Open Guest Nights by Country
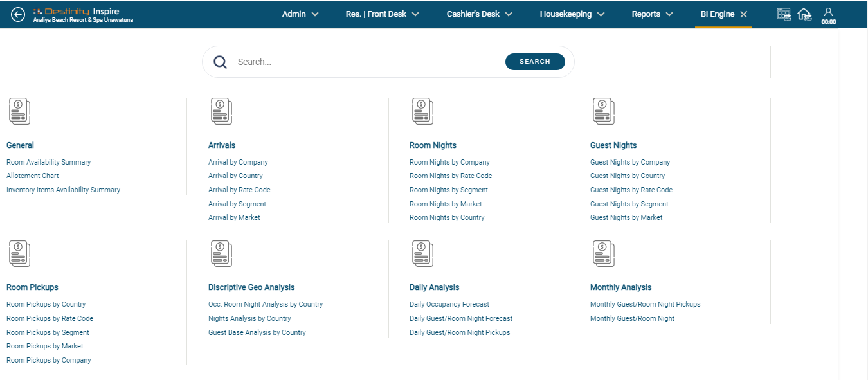This screenshot has width=868, height=380. point(628,176)
